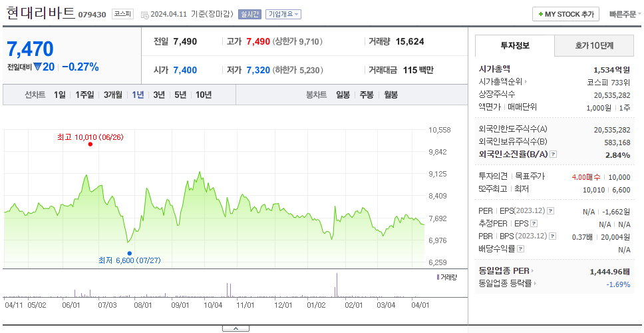Image resolution: width=644 pixels, height=333 pixels.
Task: Click the 저가 value 7,320
Action: (258, 71)
